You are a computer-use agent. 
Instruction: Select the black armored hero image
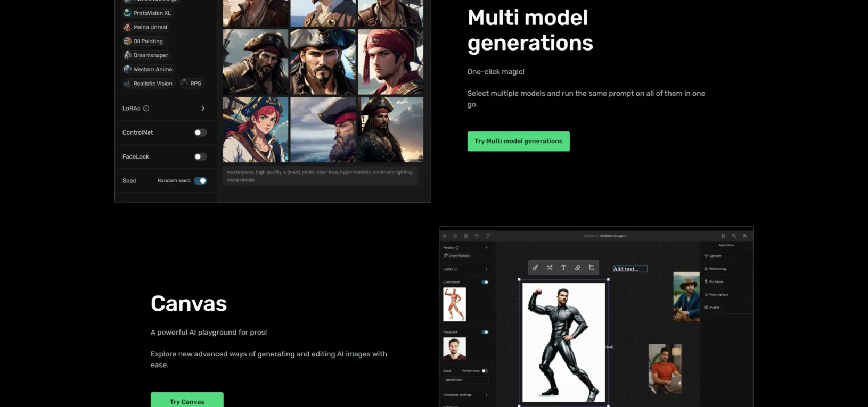pyautogui.click(x=564, y=342)
